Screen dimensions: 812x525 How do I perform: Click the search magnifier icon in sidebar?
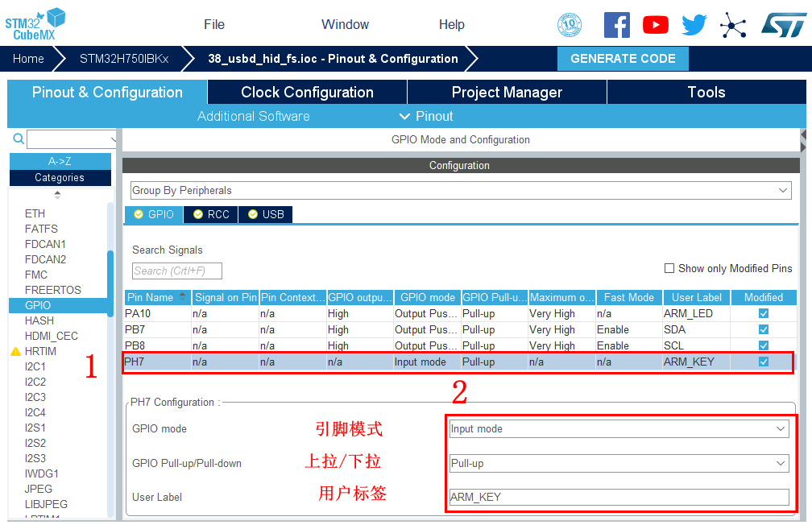(x=19, y=139)
